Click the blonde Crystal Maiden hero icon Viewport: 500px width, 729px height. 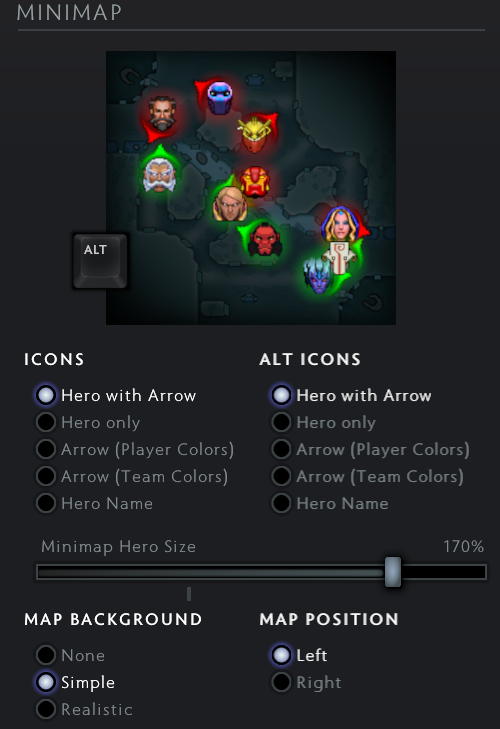click(341, 225)
